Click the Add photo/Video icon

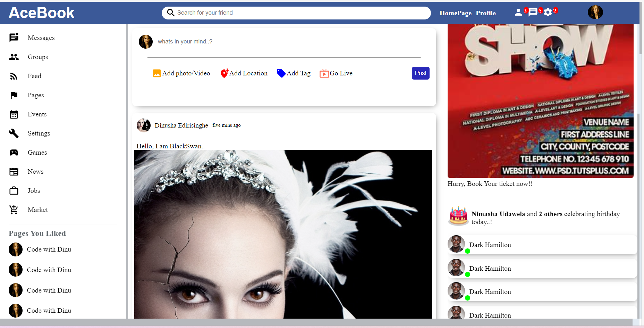(x=157, y=73)
